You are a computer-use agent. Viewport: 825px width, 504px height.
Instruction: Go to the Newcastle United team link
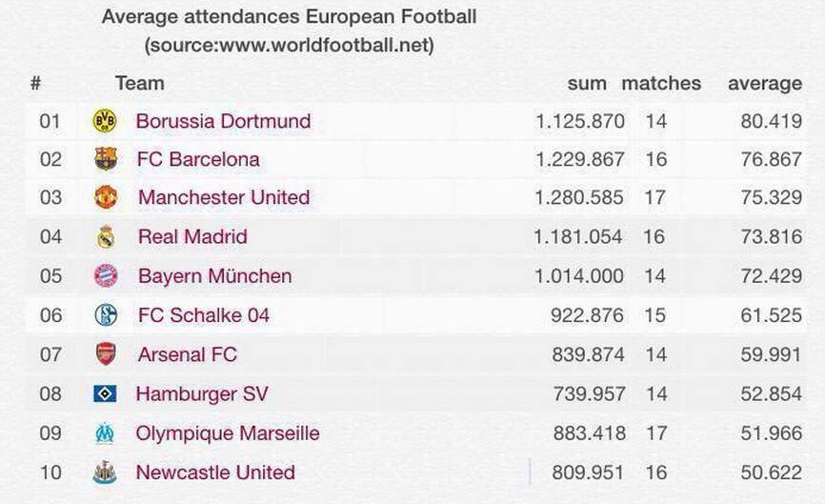[x=215, y=473]
